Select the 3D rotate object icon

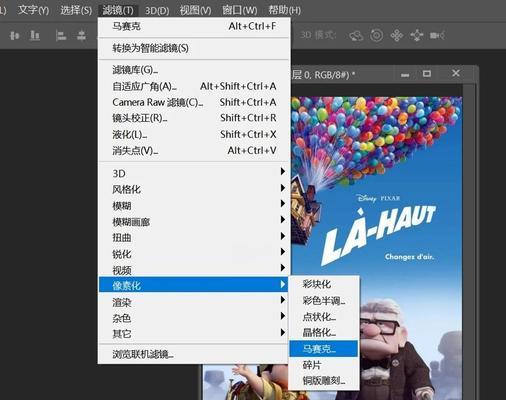click(x=356, y=35)
